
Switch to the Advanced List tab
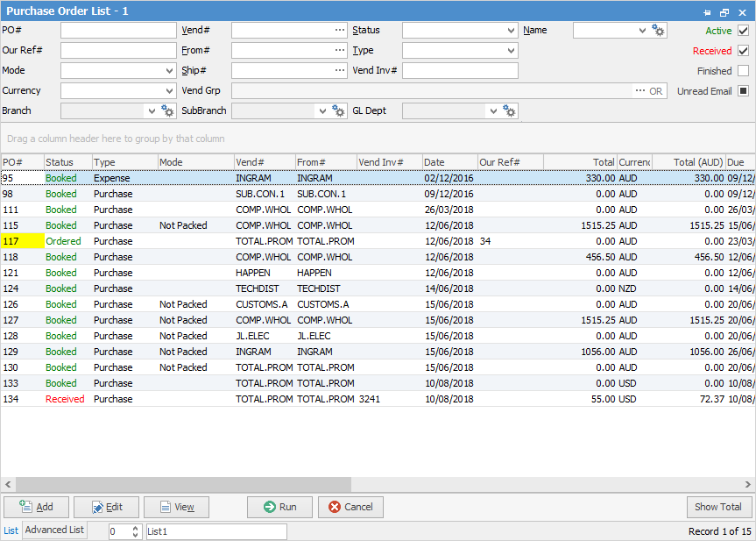(54, 530)
